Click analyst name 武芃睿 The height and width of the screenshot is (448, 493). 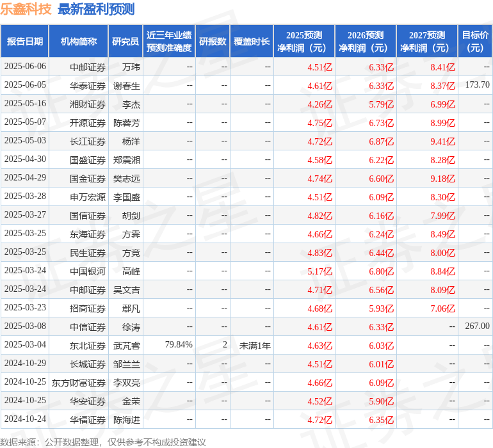tap(127, 346)
